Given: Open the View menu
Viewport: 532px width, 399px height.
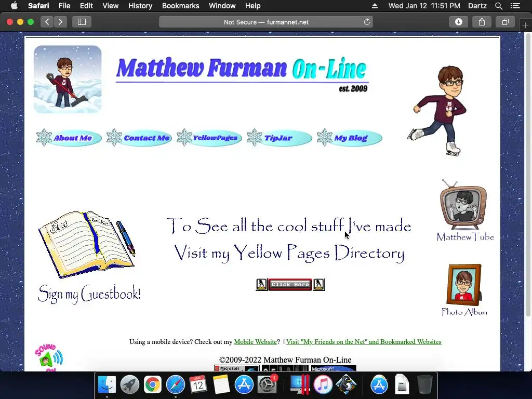Looking at the screenshot, I should click(110, 6).
